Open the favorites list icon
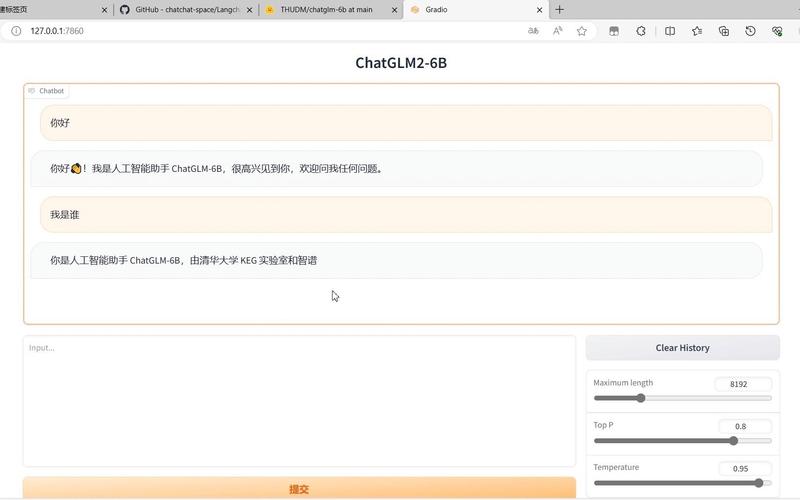Screen dimensions: 800x500 click(697, 31)
